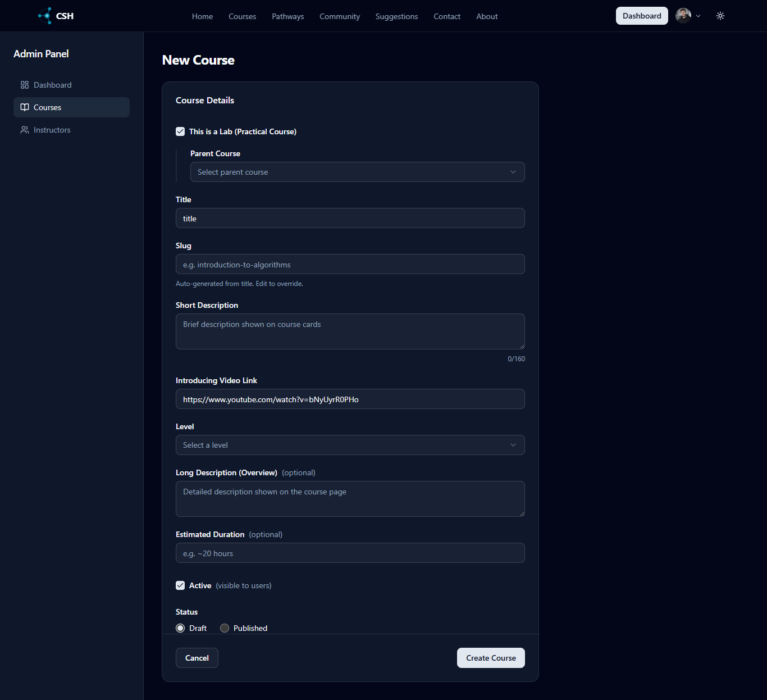Open Community in the top navigation
Screen dimensions: 767x700
[340, 16]
